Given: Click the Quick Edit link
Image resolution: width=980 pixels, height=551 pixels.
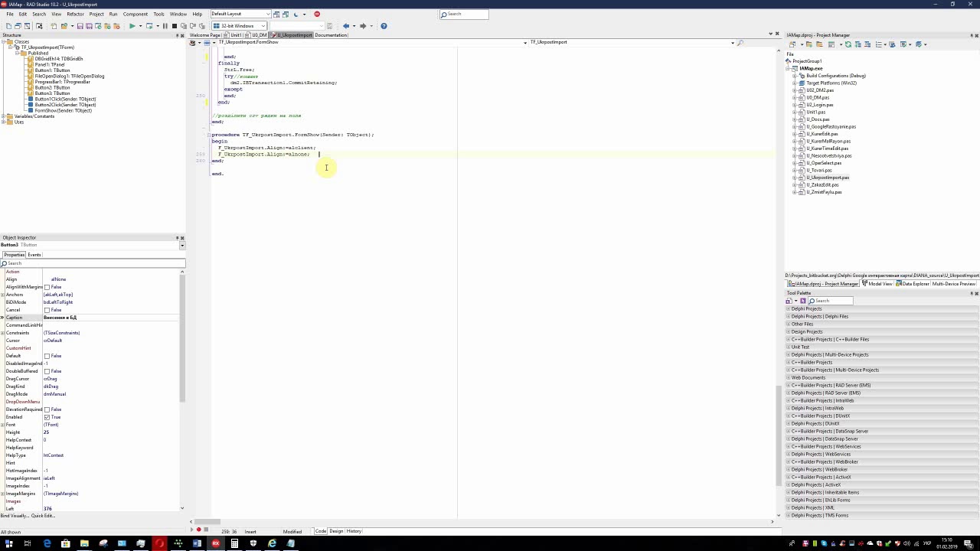Looking at the screenshot, I should 44,516.
